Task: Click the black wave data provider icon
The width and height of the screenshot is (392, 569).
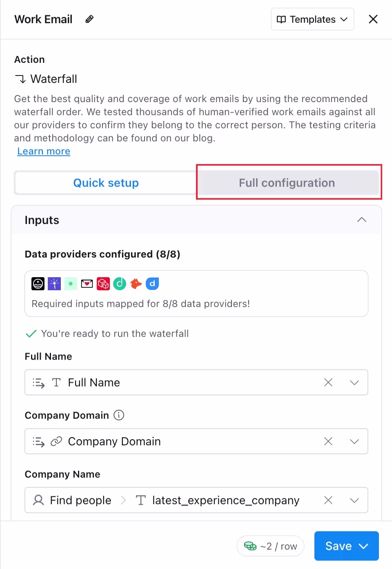Action: click(x=38, y=283)
